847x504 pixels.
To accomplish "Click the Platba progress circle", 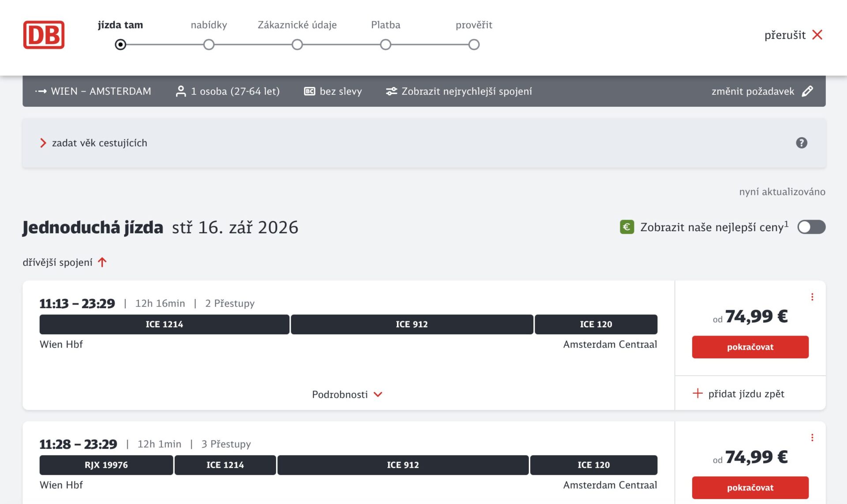I will tap(386, 45).
